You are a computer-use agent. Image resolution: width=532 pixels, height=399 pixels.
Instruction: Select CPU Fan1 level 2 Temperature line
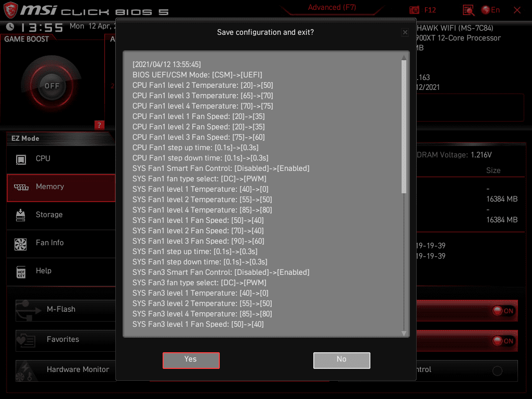[203, 85]
